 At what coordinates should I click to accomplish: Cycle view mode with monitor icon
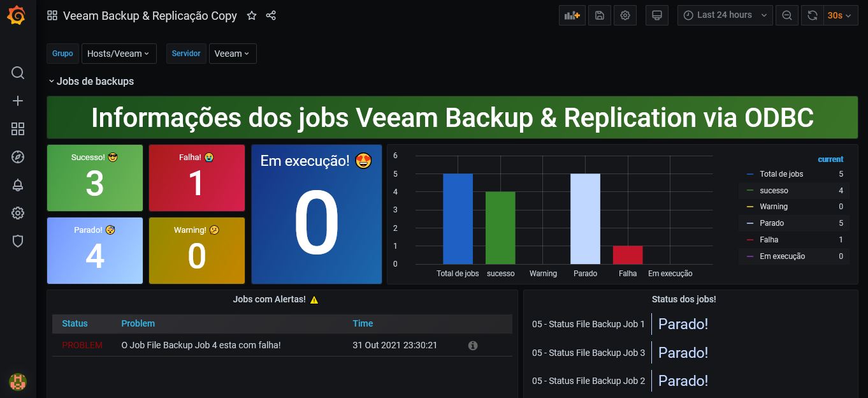point(657,15)
